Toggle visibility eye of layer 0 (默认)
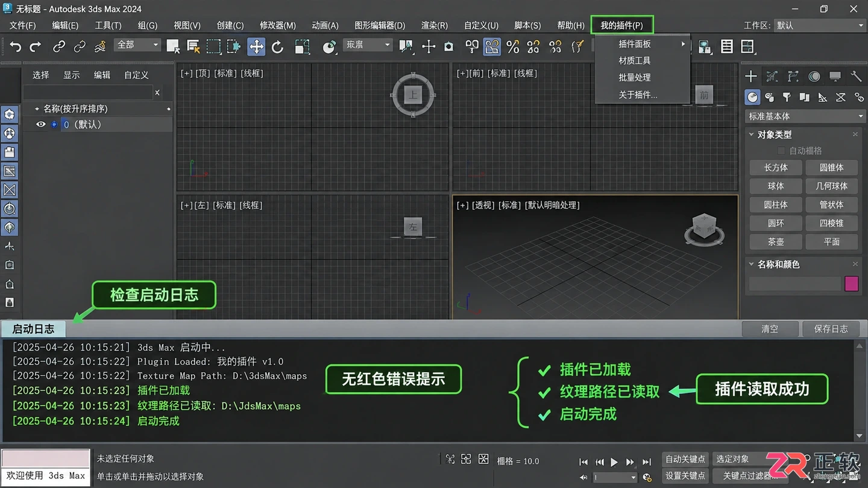The image size is (868, 488). click(41, 125)
